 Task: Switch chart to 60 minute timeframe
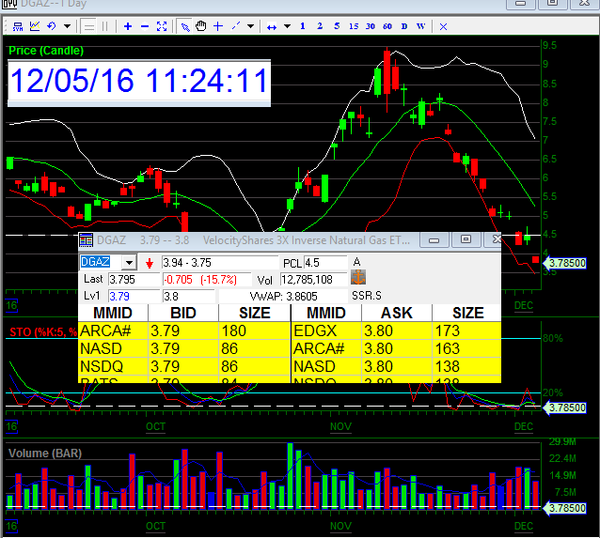click(385, 26)
